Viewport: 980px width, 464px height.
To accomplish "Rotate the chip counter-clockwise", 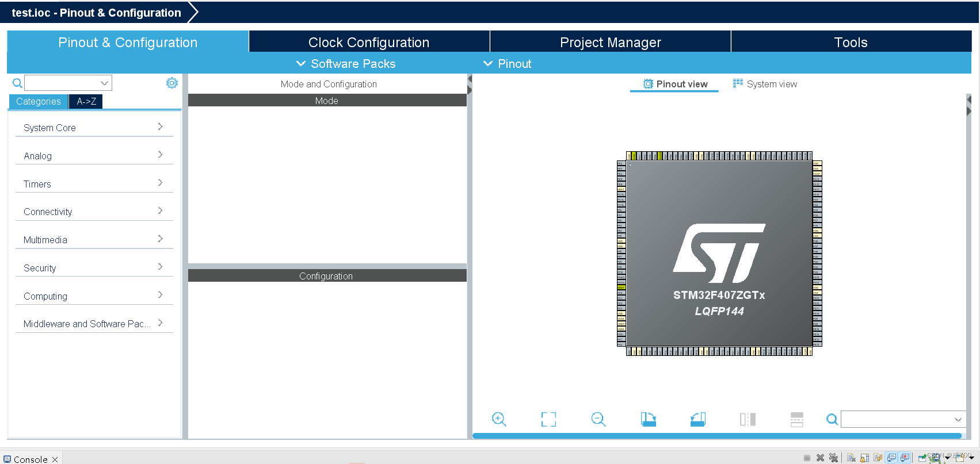I will pyautogui.click(x=698, y=419).
